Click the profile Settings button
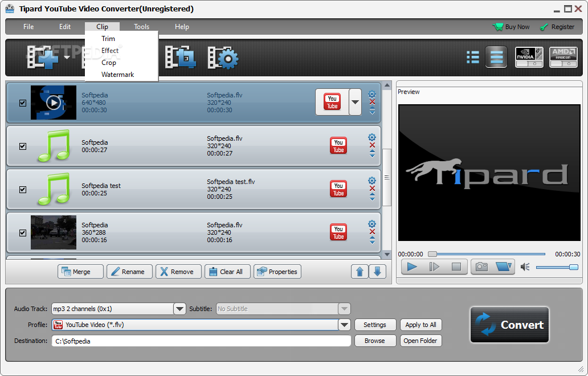 [375, 325]
